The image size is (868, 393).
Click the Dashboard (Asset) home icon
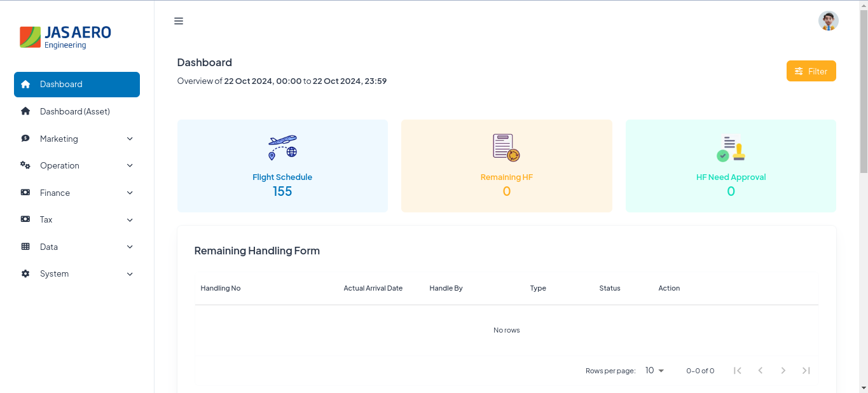pyautogui.click(x=25, y=111)
